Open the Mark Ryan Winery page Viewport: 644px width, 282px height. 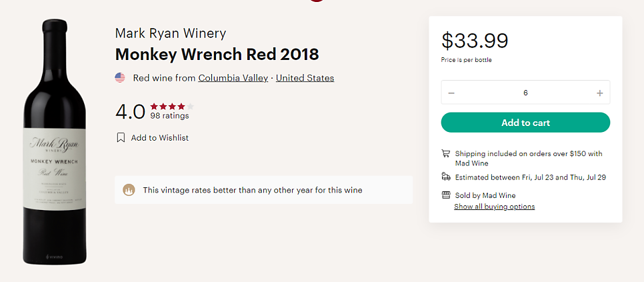click(171, 33)
